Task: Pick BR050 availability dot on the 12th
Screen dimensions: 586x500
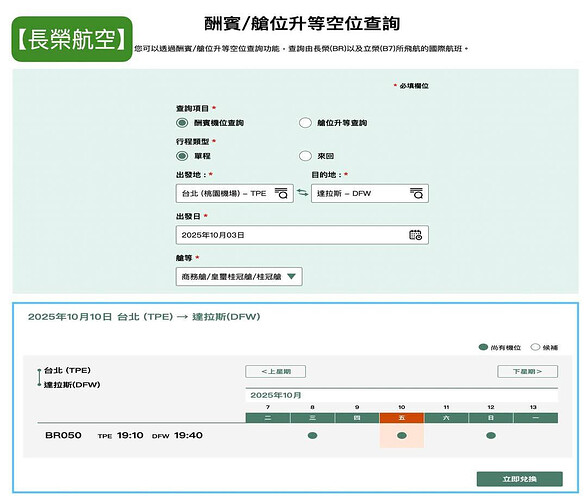Action: point(491,435)
